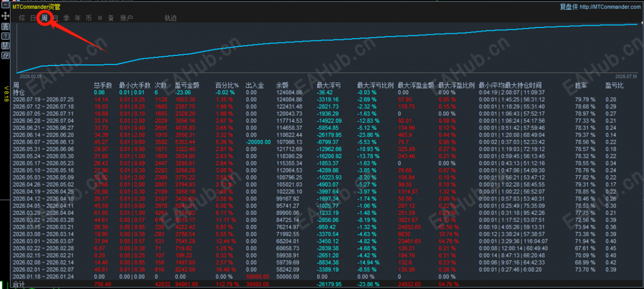Select row 2026.01.18 ~ 2026.01.24

43,277
